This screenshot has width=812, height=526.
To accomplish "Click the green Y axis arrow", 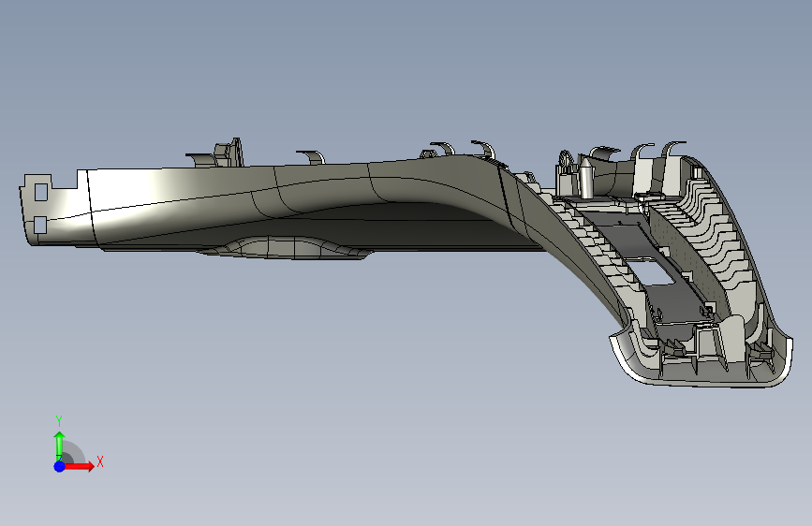I will tap(60, 445).
